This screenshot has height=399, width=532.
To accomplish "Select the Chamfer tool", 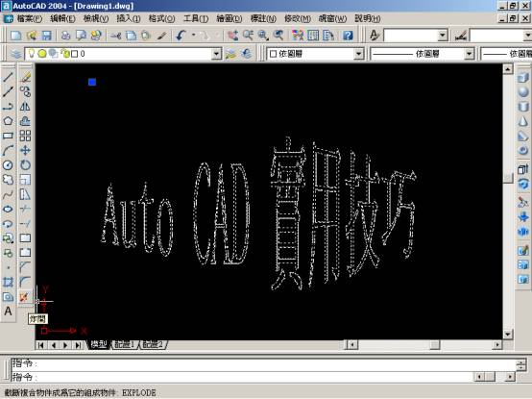I will pyautogui.click(x=25, y=267).
